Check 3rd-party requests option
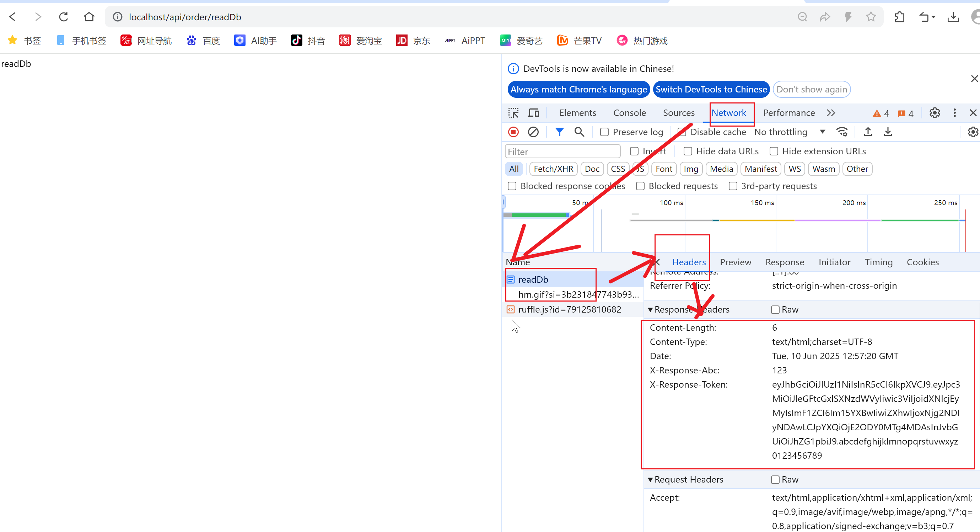The height and width of the screenshot is (532, 980). (x=733, y=186)
